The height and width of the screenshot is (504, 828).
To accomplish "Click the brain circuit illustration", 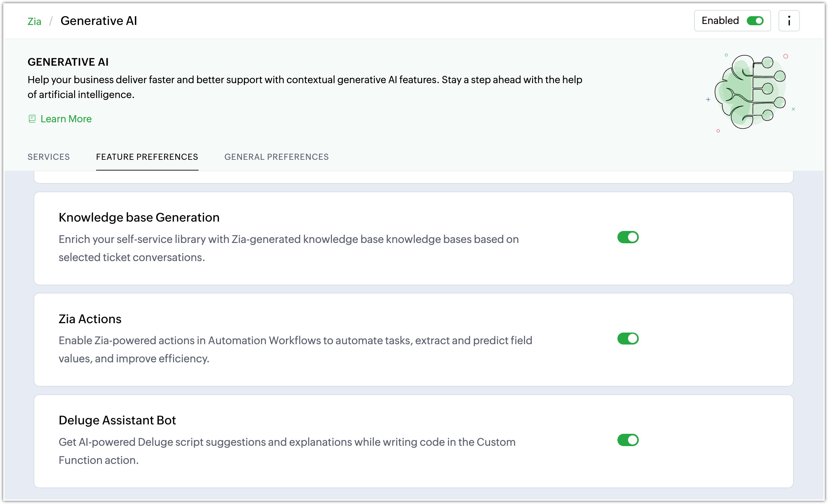I will pyautogui.click(x=751, y=92).
